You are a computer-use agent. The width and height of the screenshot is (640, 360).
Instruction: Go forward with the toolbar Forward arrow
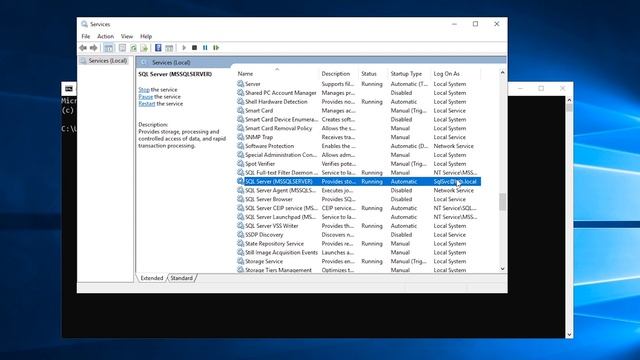(93, 48)
